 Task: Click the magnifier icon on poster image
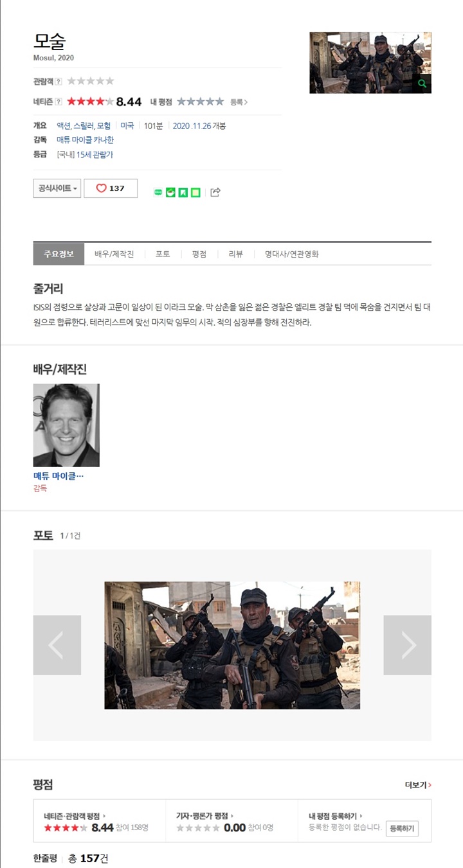(x=422, y=84)
